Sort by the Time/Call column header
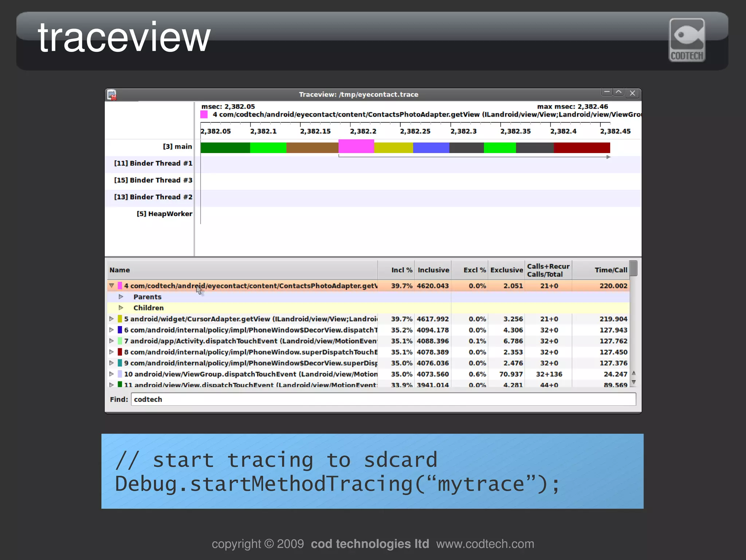The width and height of the screenshot is (746, 560). pos(601,270)
